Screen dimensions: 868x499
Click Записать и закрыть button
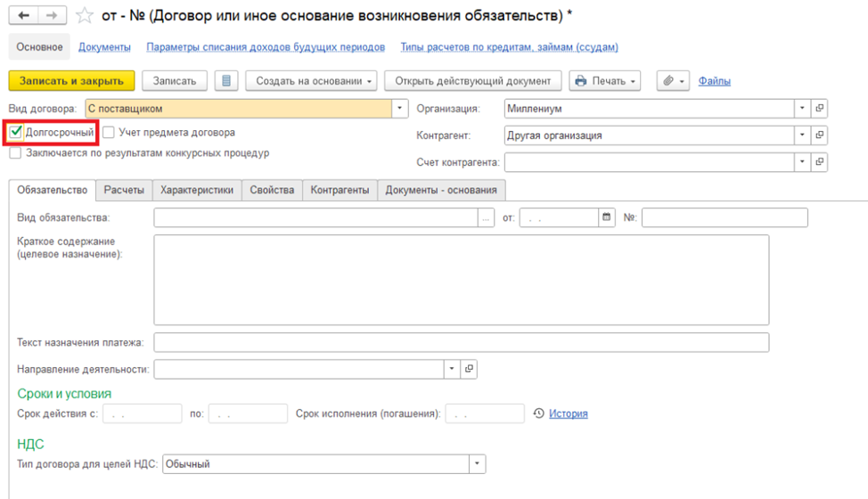click(x=71, y=81)
